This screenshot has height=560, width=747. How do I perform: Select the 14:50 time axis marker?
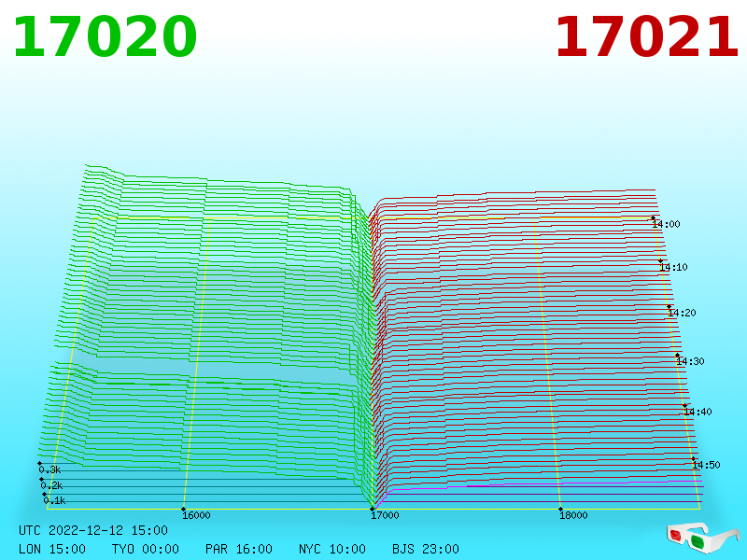pos(706,465)
